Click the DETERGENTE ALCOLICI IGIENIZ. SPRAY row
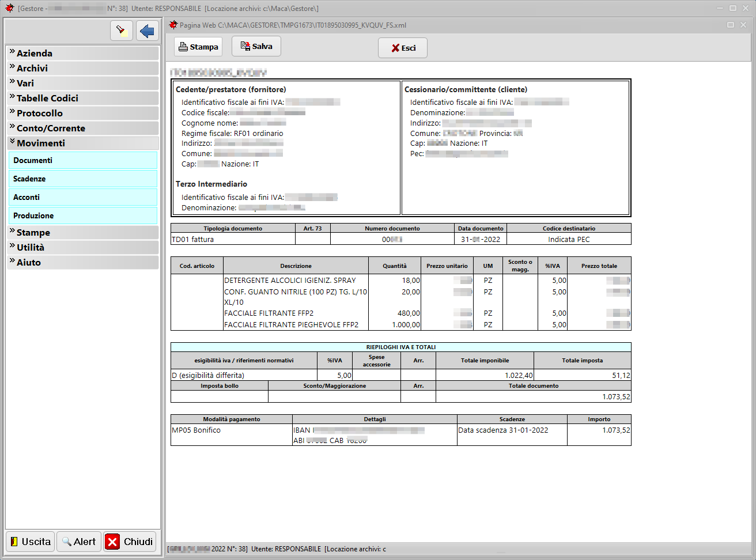Image resolution: width=756 pixels, height=560 pixels. pyautogui.click(x=290, y=281)
